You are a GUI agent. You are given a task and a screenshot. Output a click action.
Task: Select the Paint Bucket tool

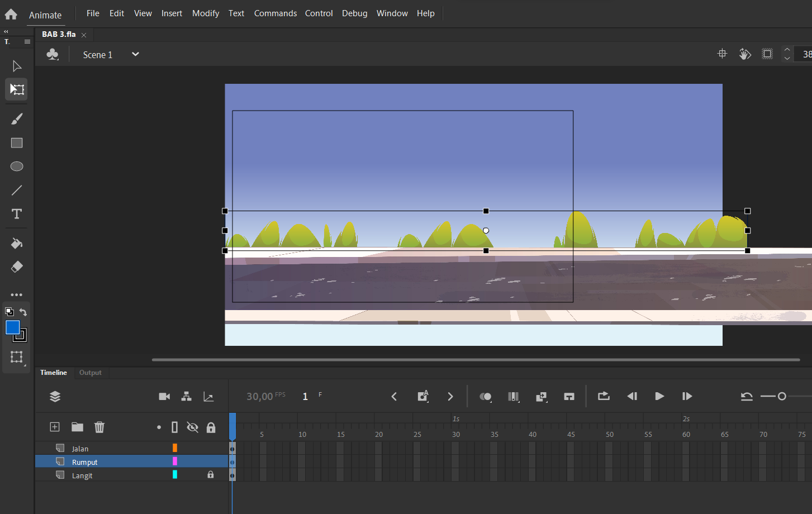[17, 244]
